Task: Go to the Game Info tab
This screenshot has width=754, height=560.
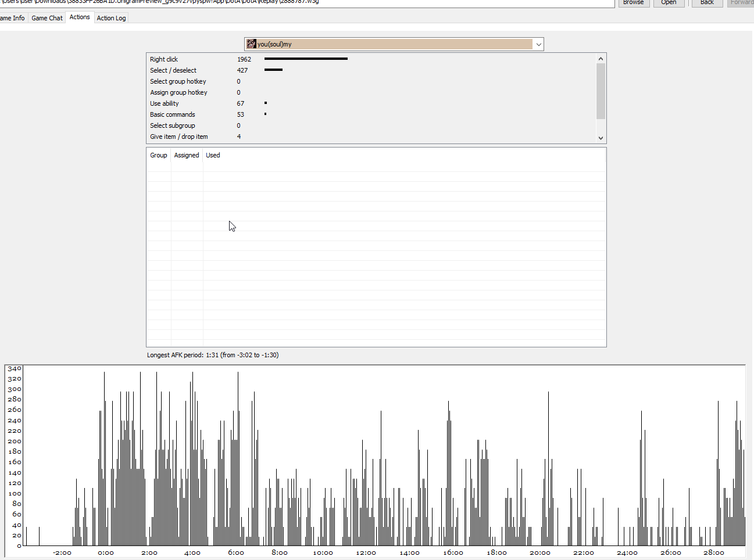Action: (13, 18)
